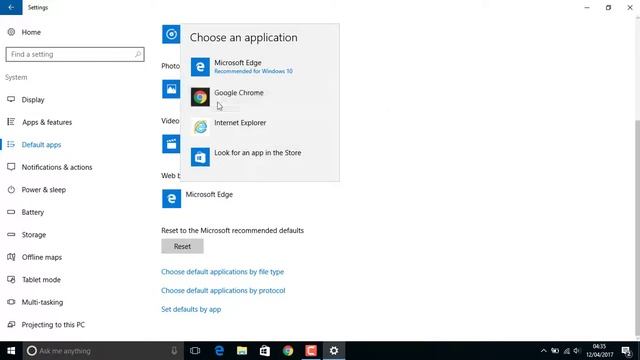Viewport: 640px width, 360px height.
Task: Click the network icon in system tray
Action: click(x=567, y=351)
